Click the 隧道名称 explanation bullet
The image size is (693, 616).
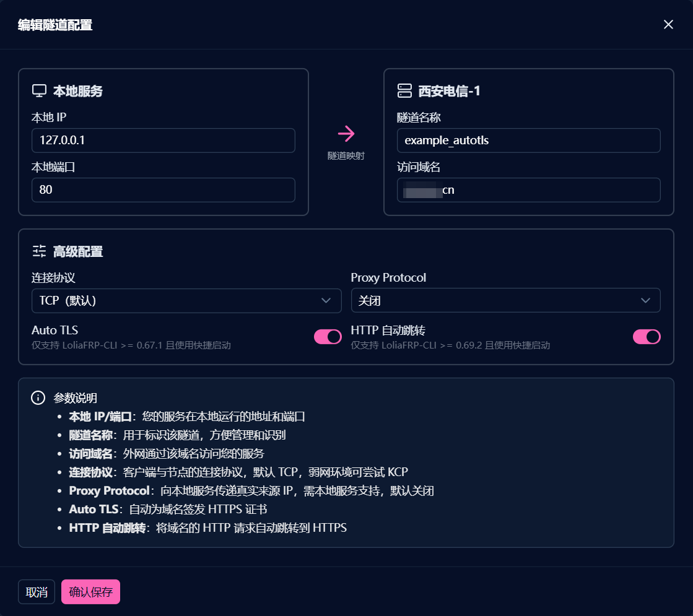click(x=177, y=435)
